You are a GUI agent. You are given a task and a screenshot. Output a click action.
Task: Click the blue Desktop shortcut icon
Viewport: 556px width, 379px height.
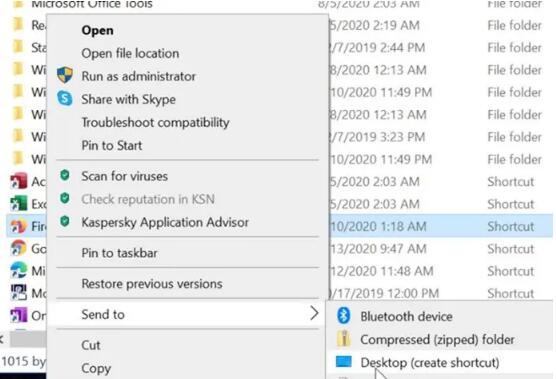(x=344, y=362)
